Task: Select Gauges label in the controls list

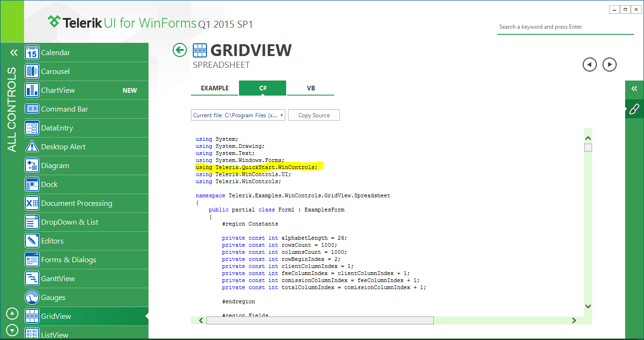Action: 53,298
